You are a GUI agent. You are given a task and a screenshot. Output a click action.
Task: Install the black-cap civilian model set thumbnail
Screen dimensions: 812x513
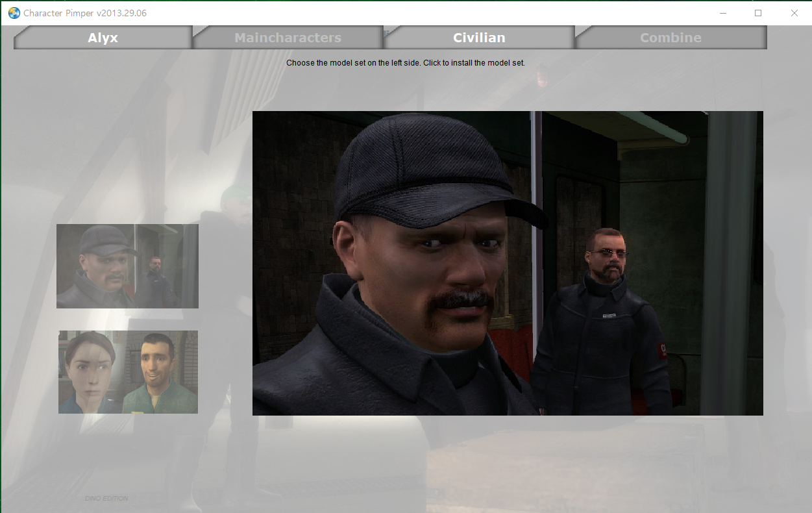tap(127, 266)
